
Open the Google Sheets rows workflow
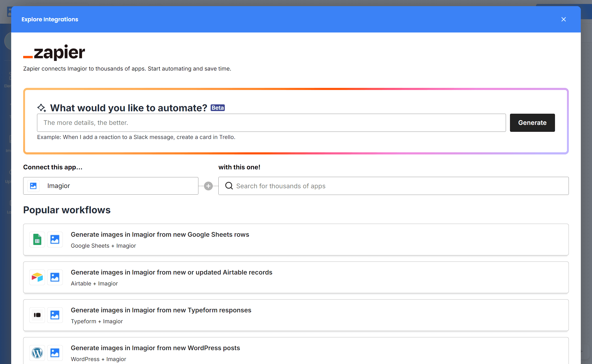coord(296,239)
